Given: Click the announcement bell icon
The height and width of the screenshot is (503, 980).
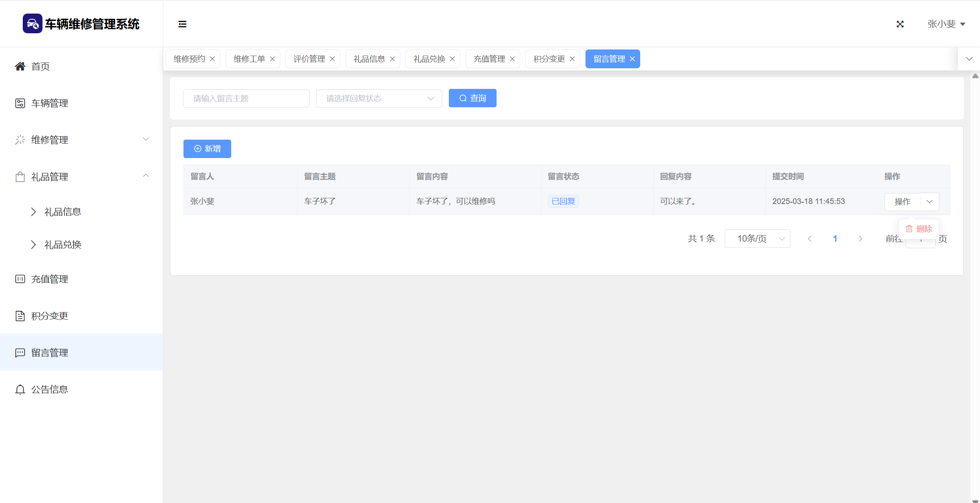Looking at the screenshot, I should [x=20, y=389].
